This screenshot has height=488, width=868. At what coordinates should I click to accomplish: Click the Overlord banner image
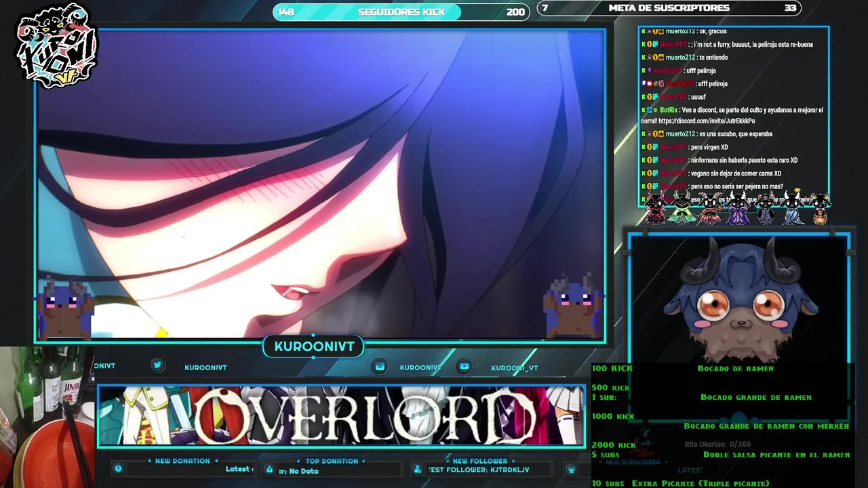pos(341,416)
